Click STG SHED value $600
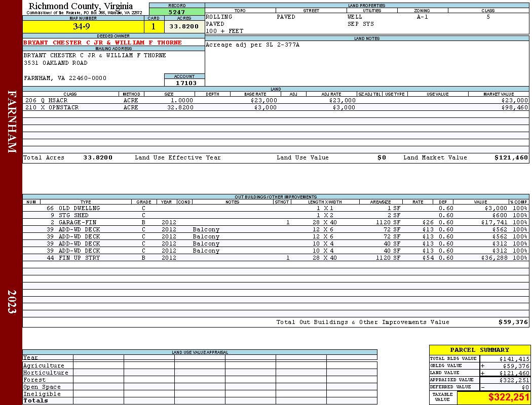This screenshot has height=405, width=532. tap(500, 215)
